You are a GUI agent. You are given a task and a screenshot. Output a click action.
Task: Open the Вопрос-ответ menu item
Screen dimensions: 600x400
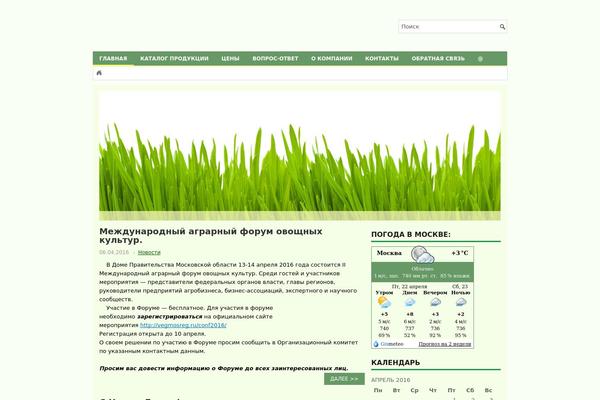[275, 59]
